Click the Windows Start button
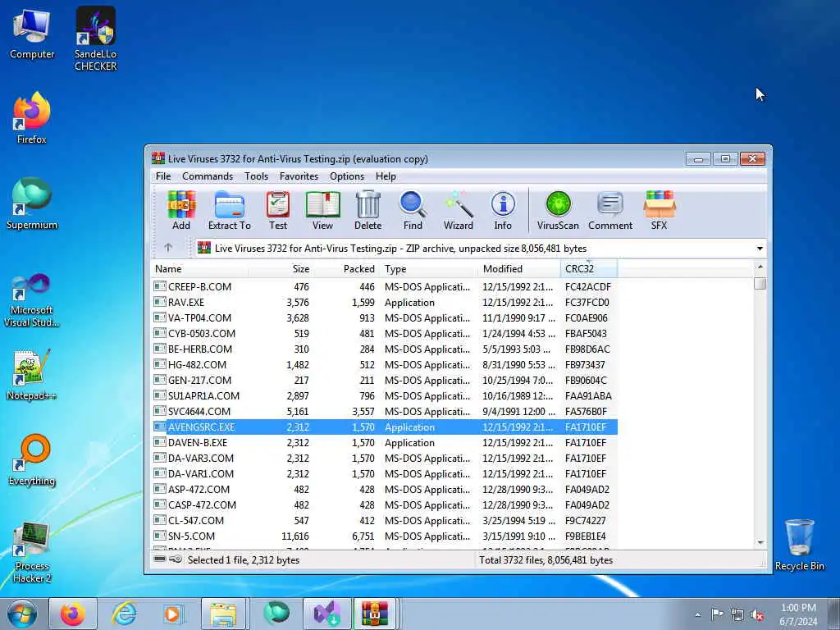Viewport: 840px width, 630px height. pyautogui.click(x=21, y=614)
